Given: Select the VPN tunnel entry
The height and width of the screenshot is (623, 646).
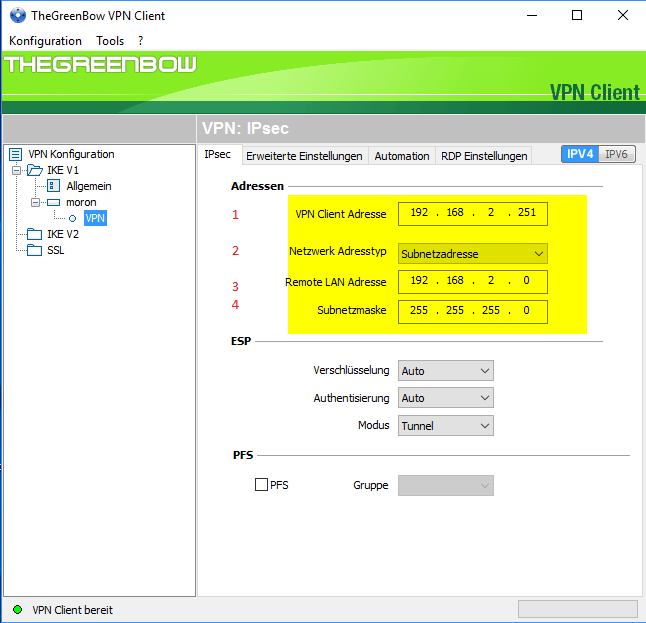Looking at the screenshot, I should pyautogui.click(x=95, y=218).
